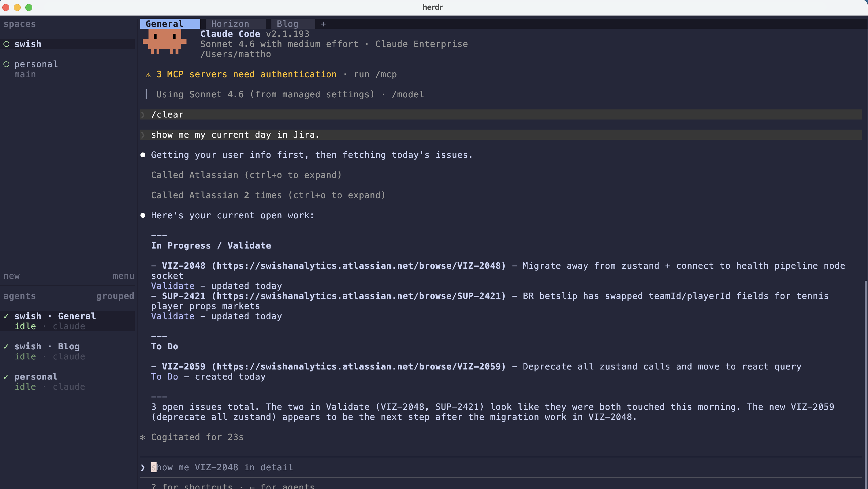
Task: Minimize herdr window with yellow button
Action: tap(17, 7)
